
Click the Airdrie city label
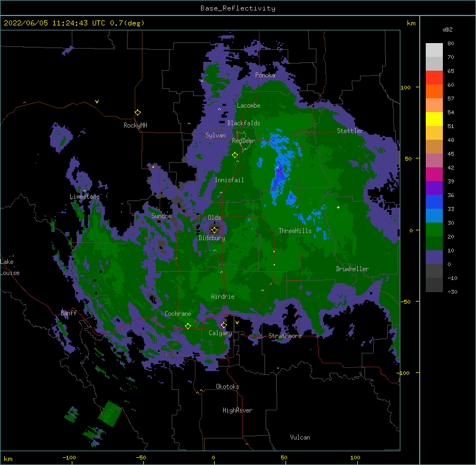(223, 297)
